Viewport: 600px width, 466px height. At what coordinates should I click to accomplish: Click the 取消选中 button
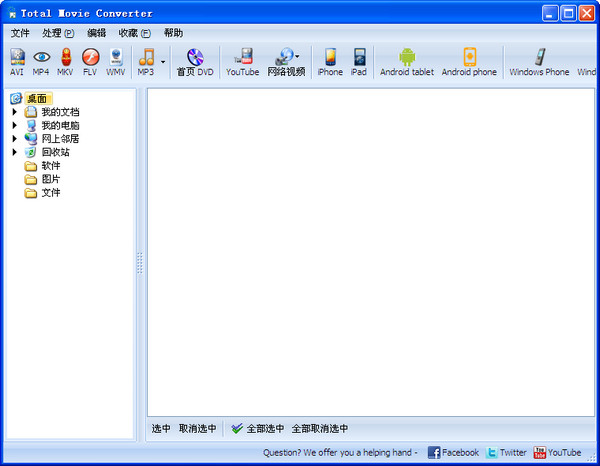[197, 429]
